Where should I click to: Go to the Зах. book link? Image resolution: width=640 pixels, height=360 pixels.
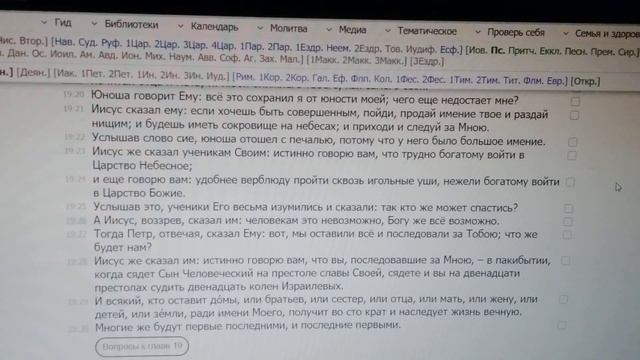(x=268, y=59)
